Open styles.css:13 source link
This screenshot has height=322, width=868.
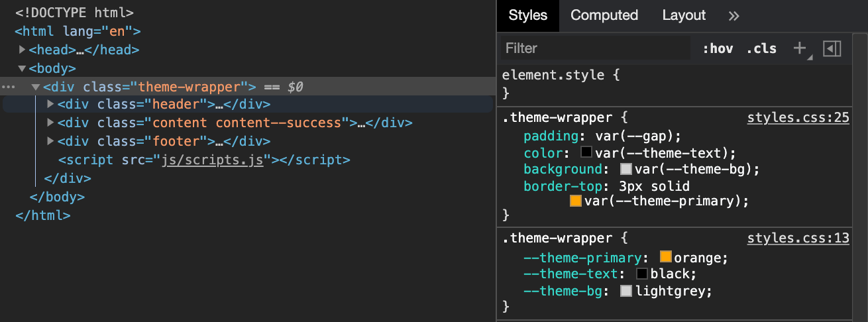(798, 239)
